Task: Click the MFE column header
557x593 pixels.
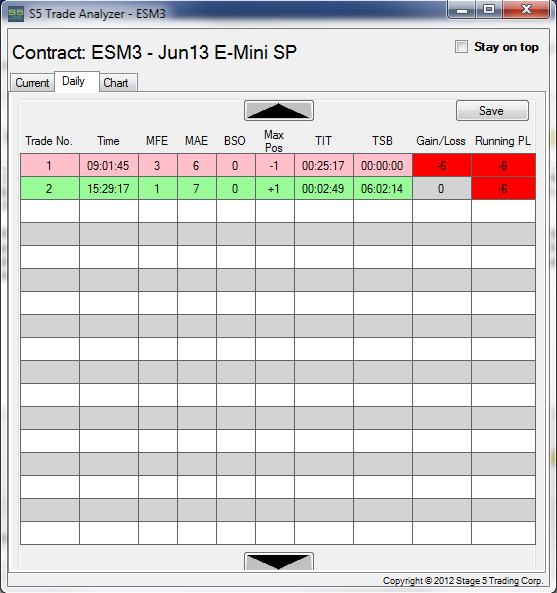Action: coord(157,141)
